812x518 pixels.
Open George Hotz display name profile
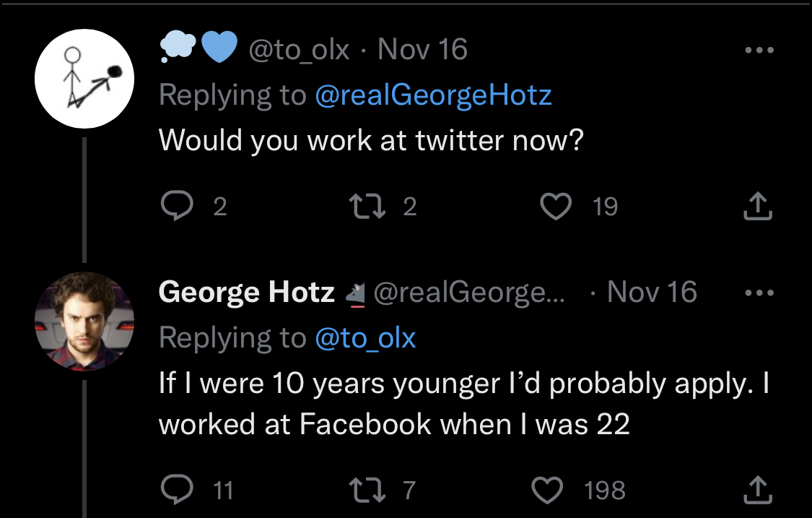246,293
